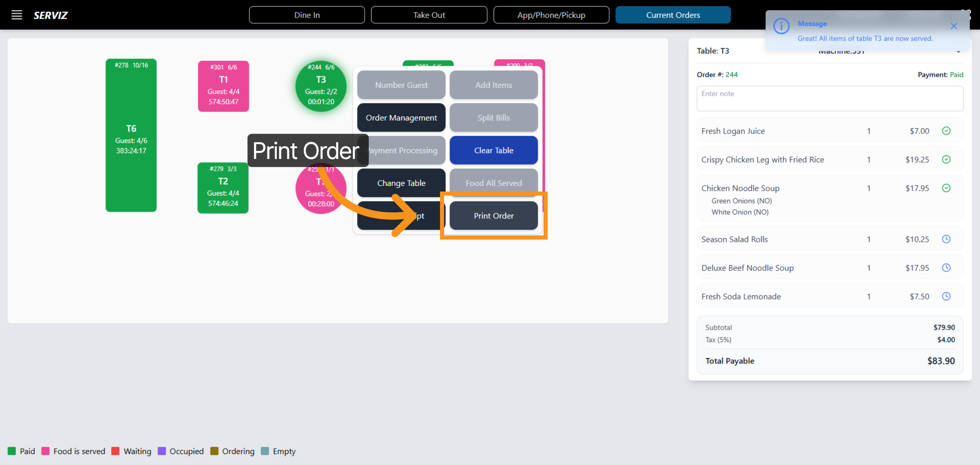Click the pink 'Food is served' legend swatch
The image size is (980, 465).
point(45,451)
